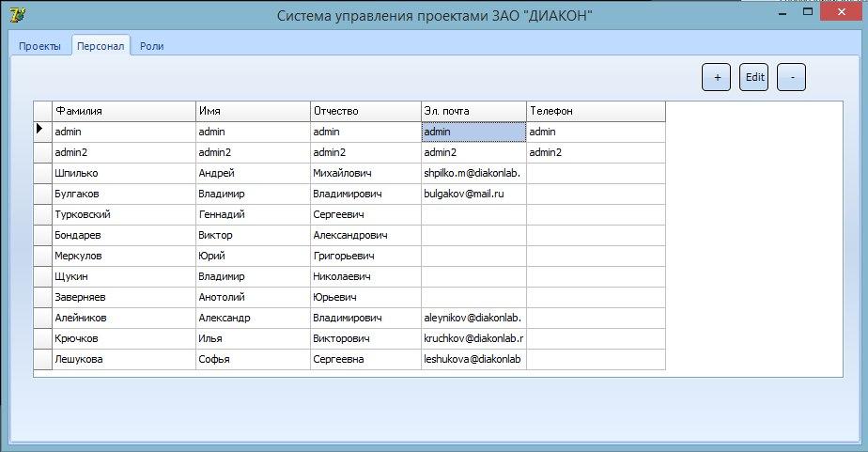The image size is (868, 452).
Task: Open the Роли tab
Action: (151, 46)
